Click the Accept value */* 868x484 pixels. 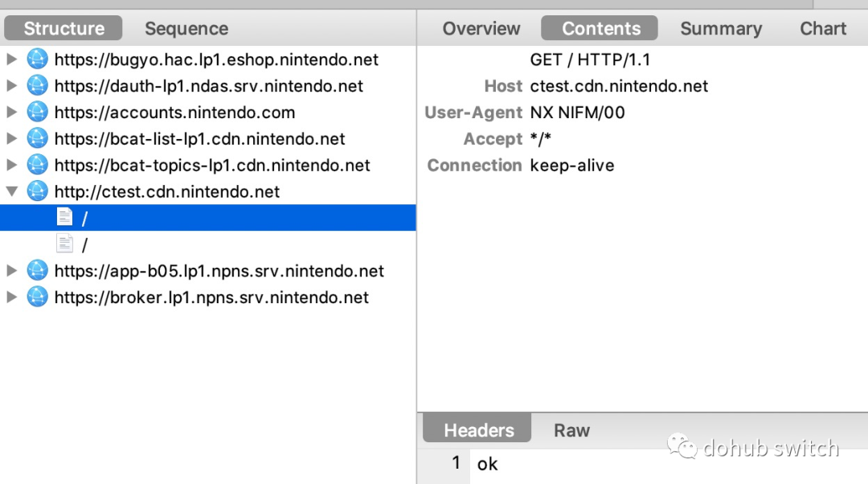point(540,138)
